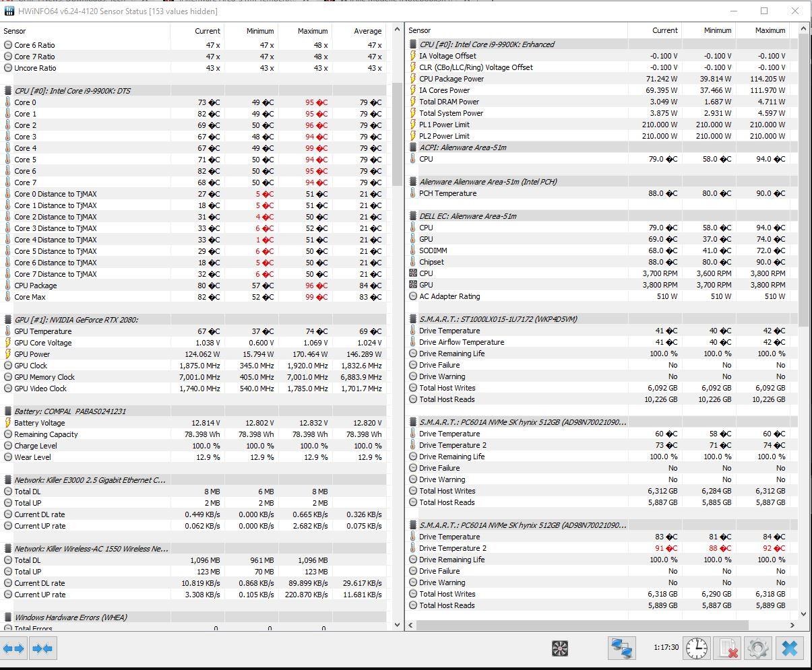Click the network remote monitoring icon
812x670 pixels.
[621, 648]
